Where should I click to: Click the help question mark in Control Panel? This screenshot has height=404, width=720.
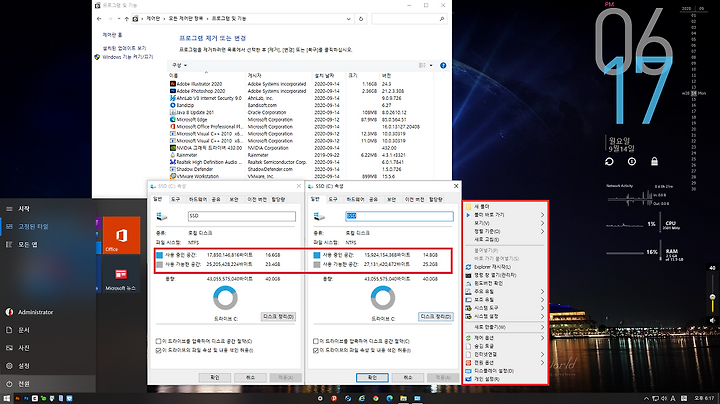[x=443, y=66]
